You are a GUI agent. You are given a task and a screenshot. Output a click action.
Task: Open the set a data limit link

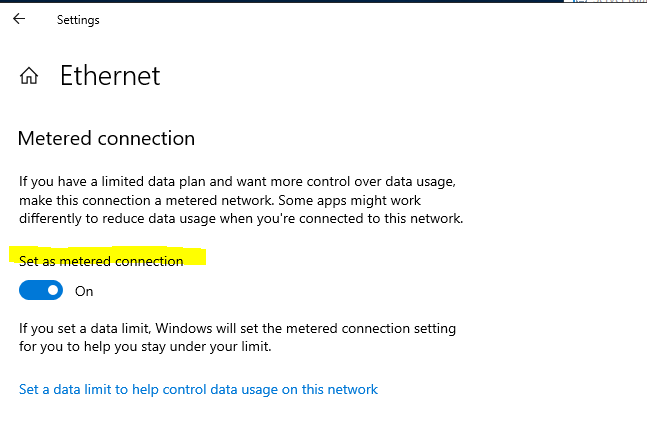click(198, 389)
